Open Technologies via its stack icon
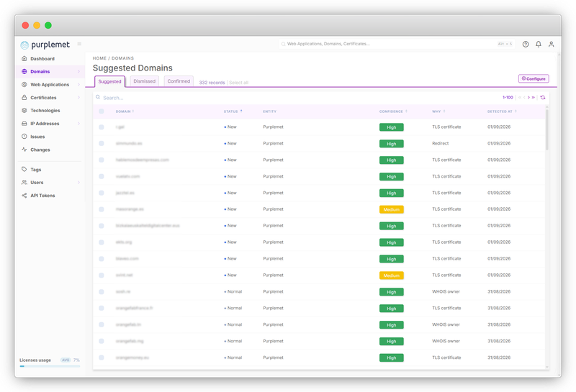 point(24,111)
